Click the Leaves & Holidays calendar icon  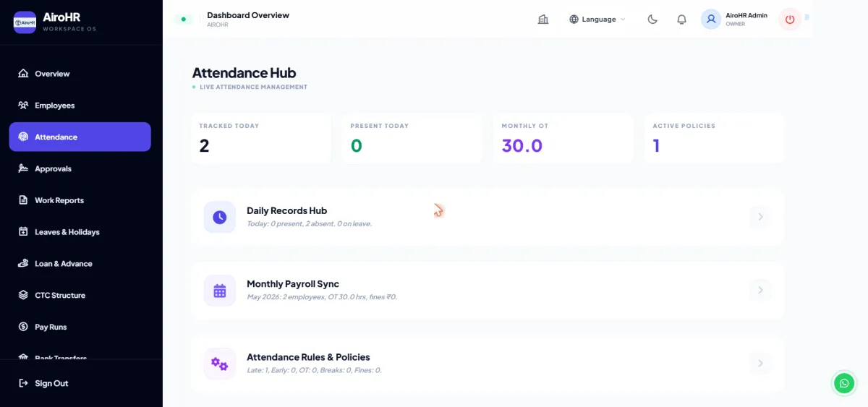pos(23,232)
